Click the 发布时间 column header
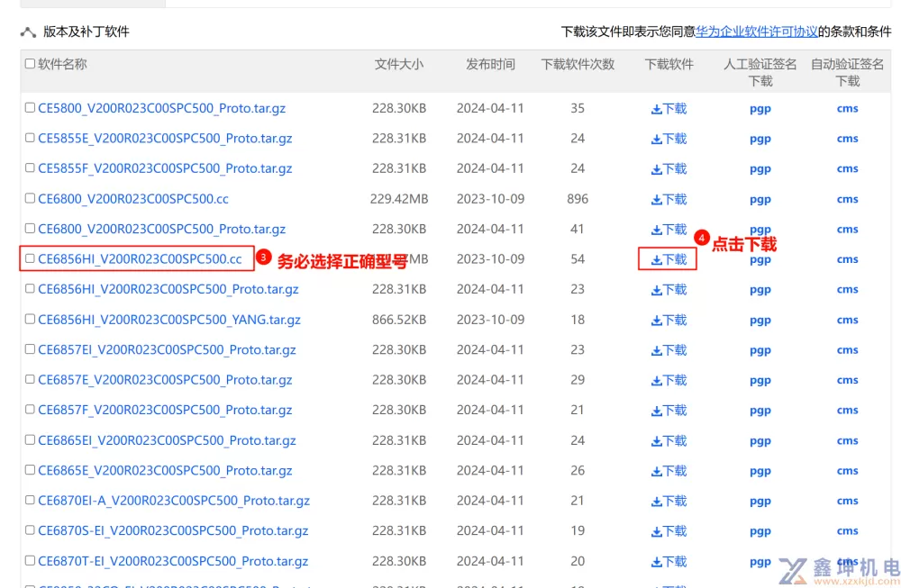The width and height of the screenshot is (901, 588). [491, 64]
